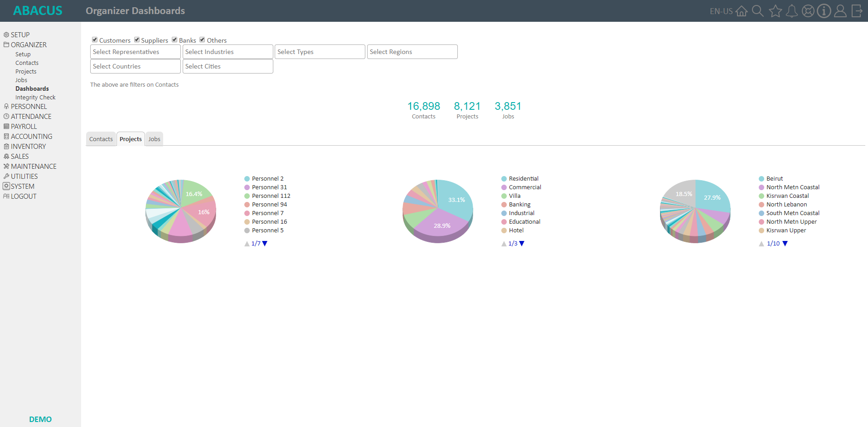The height and width of the screenshot is (427, 868).
Task: Expand the PERSONNEL menu in sidebar
Action: pyautogui.click(x=29, y=107)
